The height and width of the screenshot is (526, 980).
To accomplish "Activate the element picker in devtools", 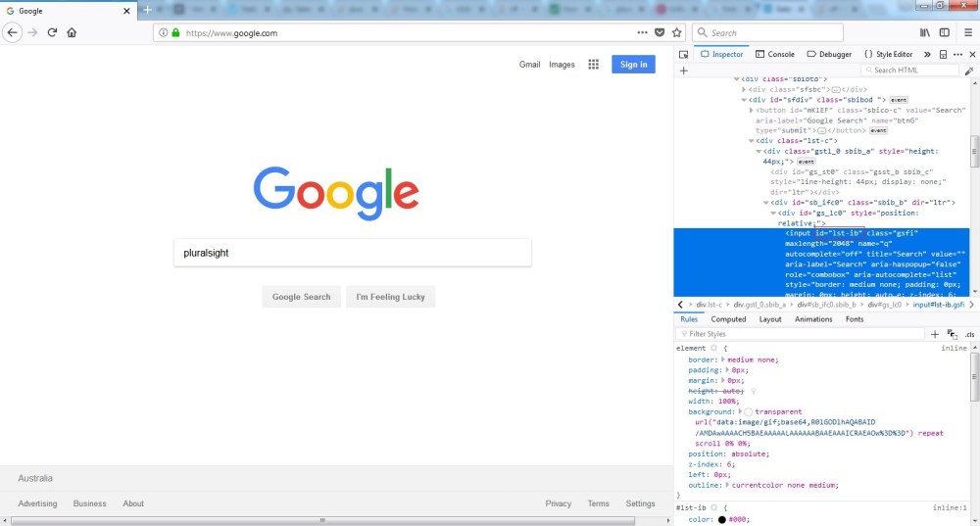I will tap(683, 54).
